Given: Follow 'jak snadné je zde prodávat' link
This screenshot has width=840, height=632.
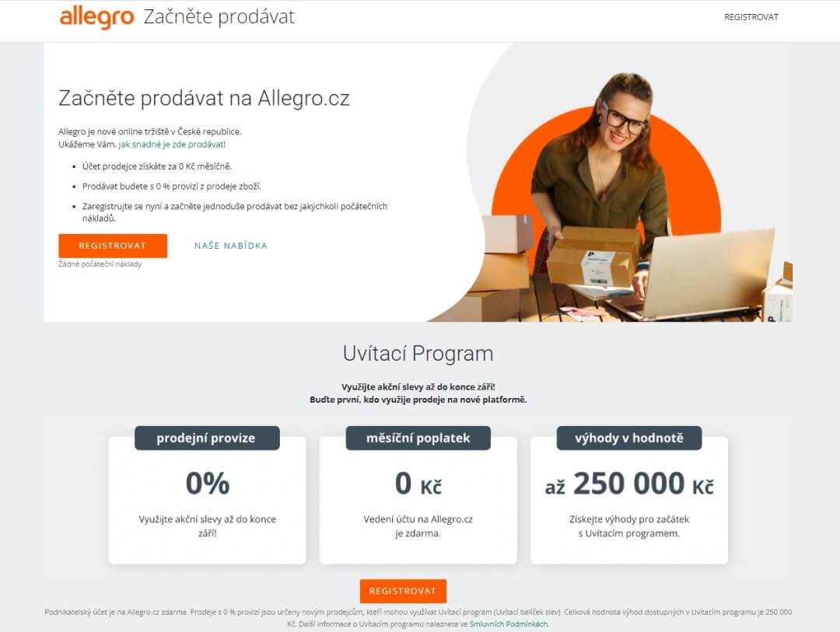Looking at the screenshot, I should tap(171, 144).
